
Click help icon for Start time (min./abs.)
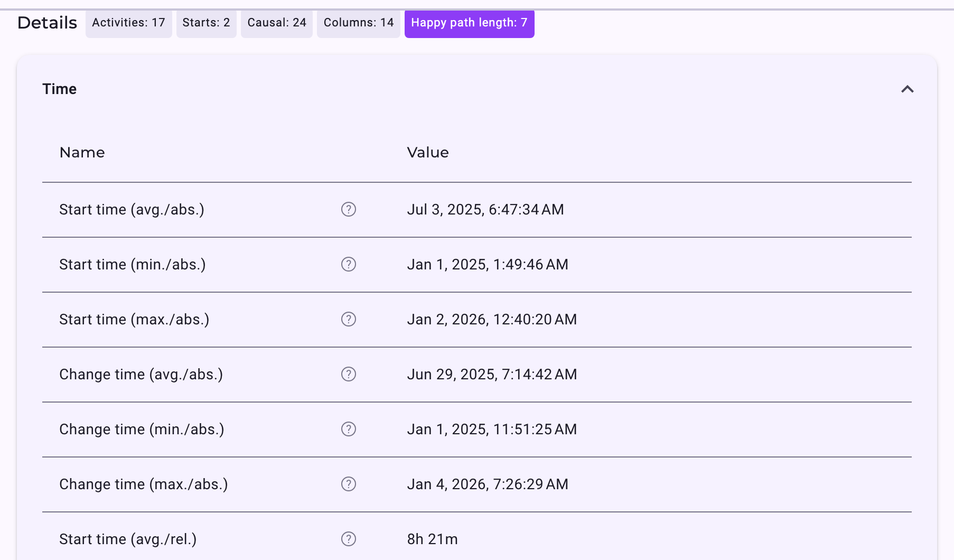[349, 265]
